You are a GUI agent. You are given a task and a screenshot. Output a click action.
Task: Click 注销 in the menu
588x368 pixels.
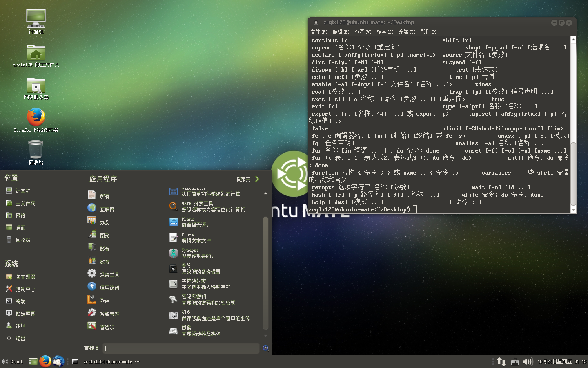pos(16,326)
